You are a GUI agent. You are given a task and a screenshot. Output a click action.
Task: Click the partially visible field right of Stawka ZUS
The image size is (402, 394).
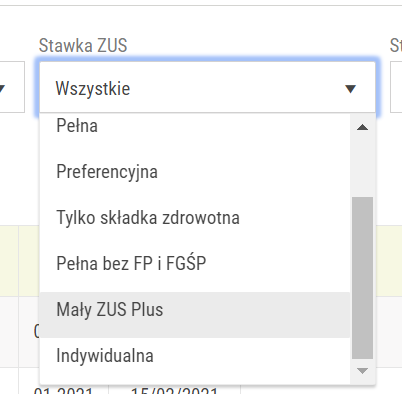396,87
